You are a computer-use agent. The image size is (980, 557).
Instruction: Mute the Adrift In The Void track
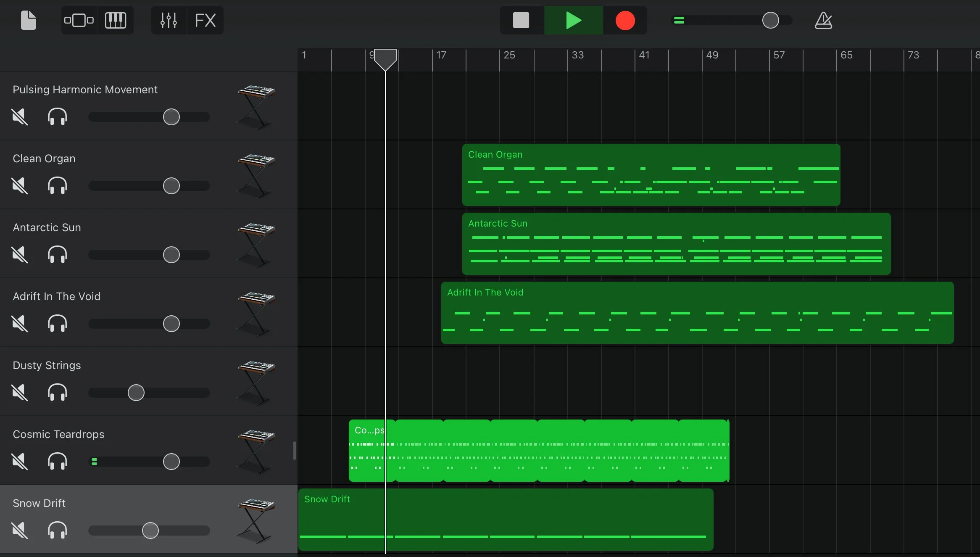tap(19, 323)
